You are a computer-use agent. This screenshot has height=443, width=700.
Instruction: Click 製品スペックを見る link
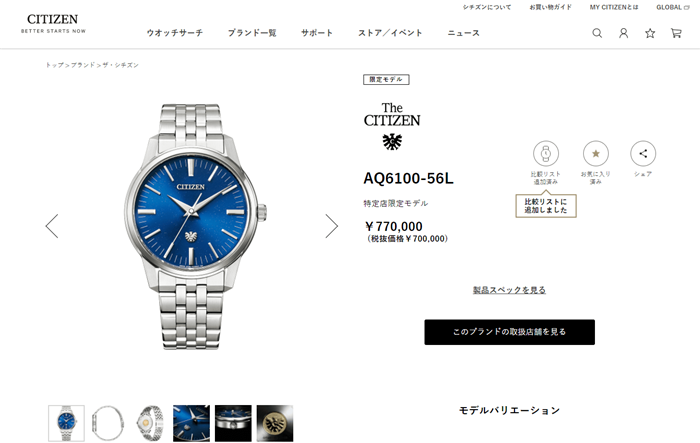pyautogui.click(x=509, y=290)
